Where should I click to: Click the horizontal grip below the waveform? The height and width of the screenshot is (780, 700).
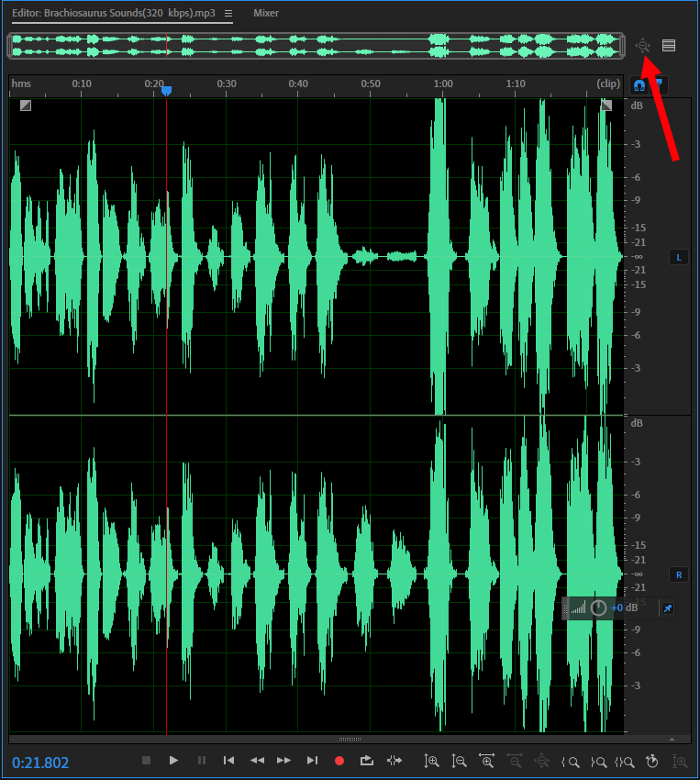[x=350, y=740]
